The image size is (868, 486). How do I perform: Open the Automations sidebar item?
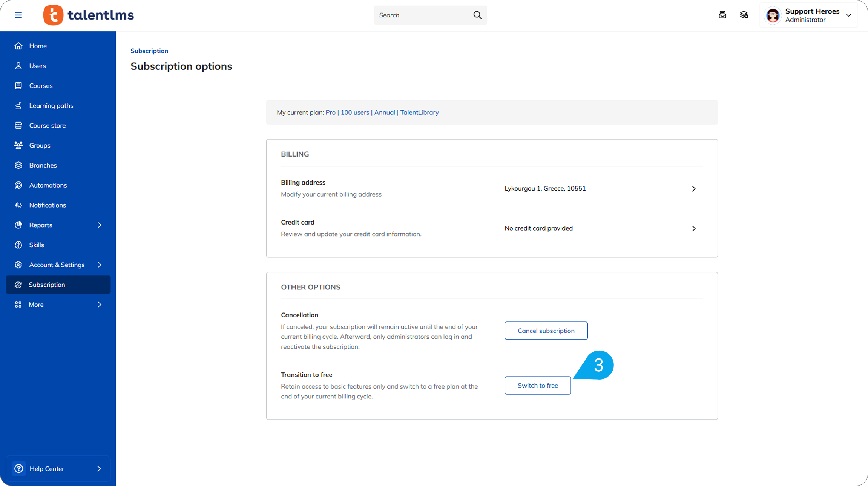point(48,185)
